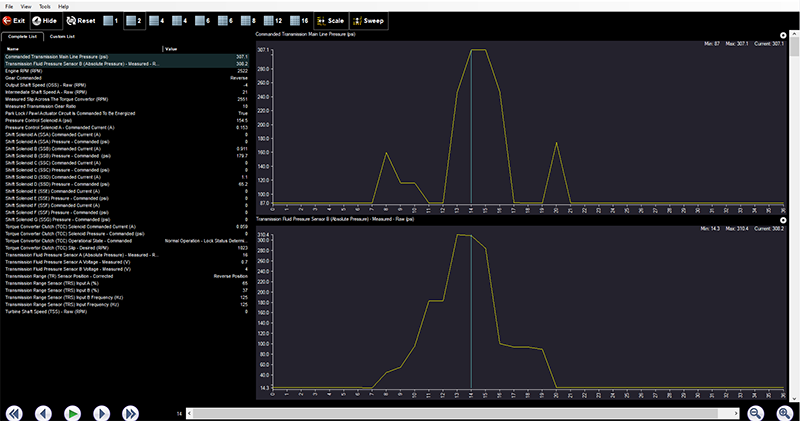Open the Tools menu
Screen dimensions: 800x421
pyautogui.click(x=45, y=6)
